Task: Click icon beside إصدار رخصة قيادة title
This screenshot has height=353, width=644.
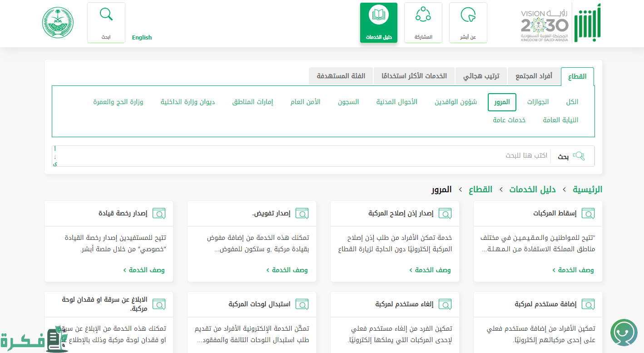Action: click(159, 214)
